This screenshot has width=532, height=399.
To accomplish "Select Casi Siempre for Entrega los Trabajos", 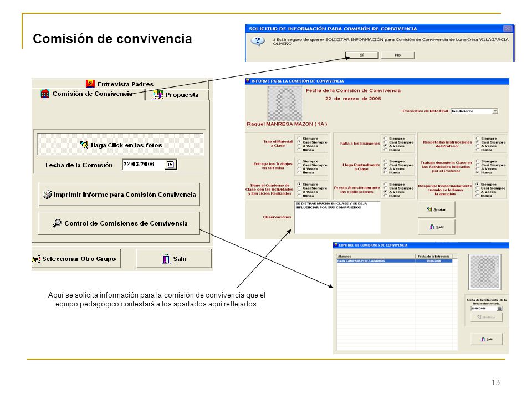I will 299,165.
